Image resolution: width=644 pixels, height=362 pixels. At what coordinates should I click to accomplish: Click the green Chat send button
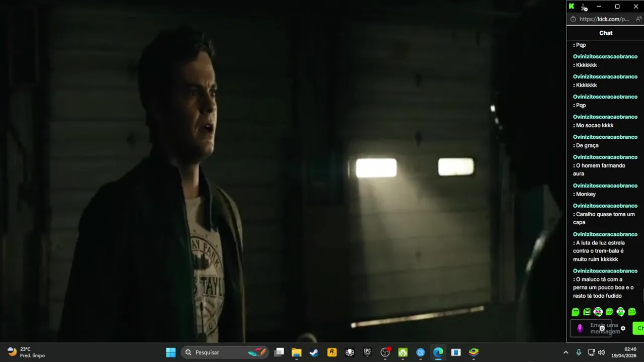pyautogui.click(x=638, y=328)
